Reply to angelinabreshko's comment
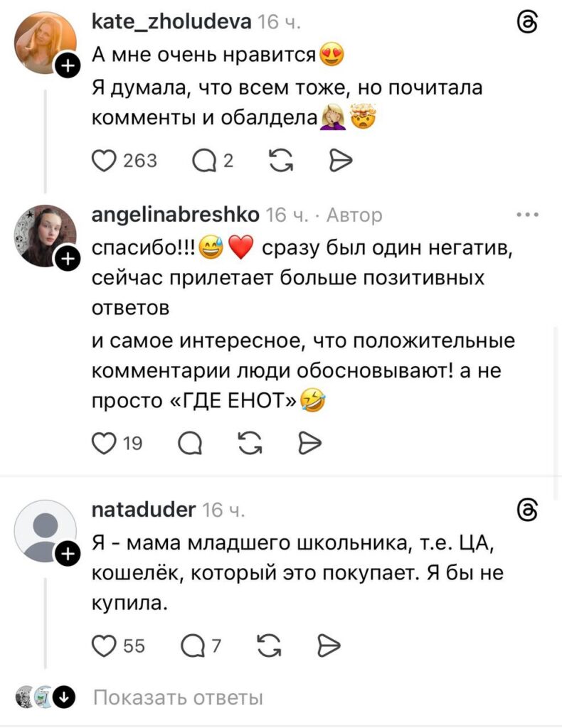The image size is (562, 728). (190, 444)
